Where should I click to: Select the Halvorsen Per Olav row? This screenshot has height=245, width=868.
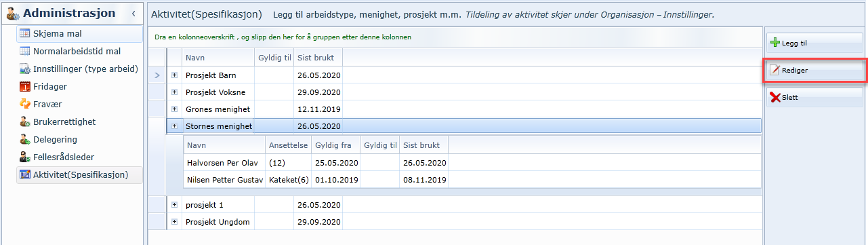click(316, 162)
